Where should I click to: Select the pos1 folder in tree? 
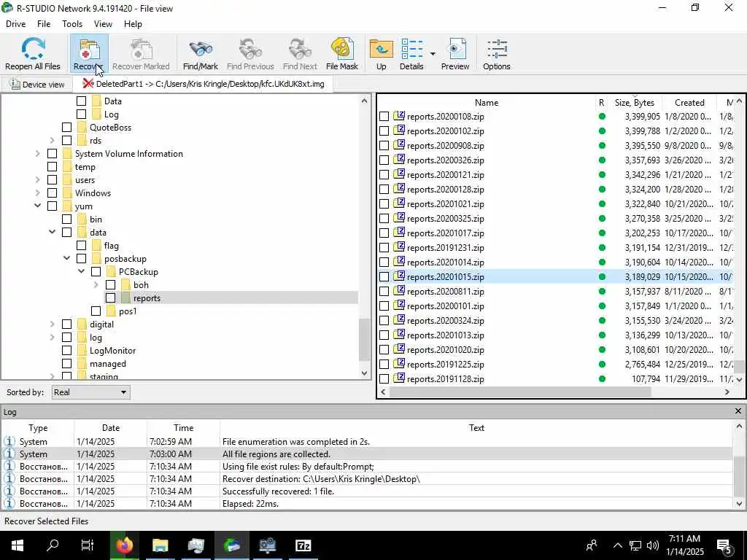[128, 311]
